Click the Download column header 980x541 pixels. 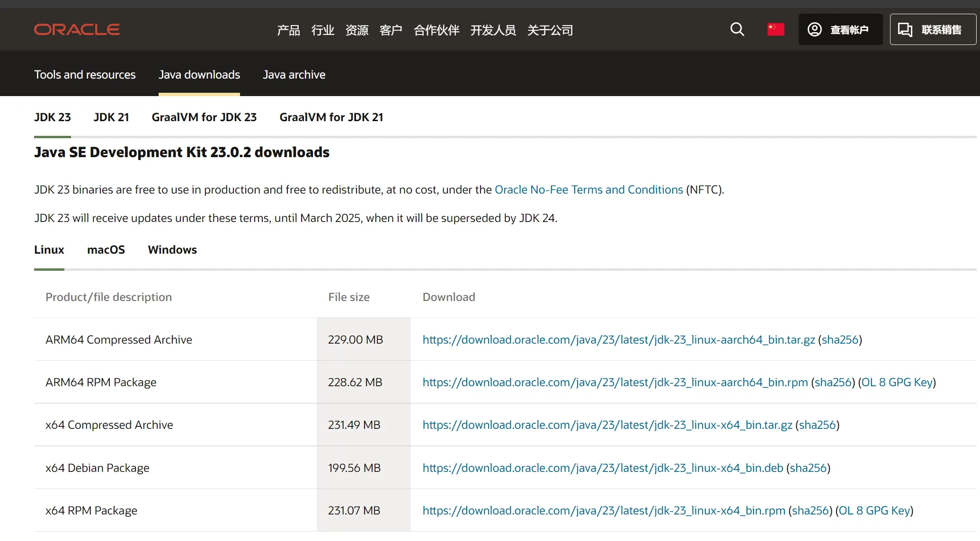(449, 297)
